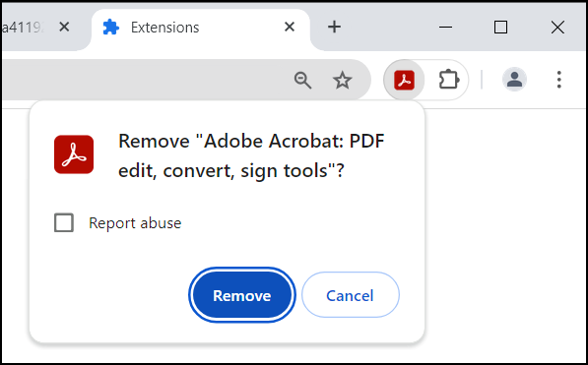588x365 pixels.
Task: Bookmark this page with the star icon
Action: tap(342, 81)
